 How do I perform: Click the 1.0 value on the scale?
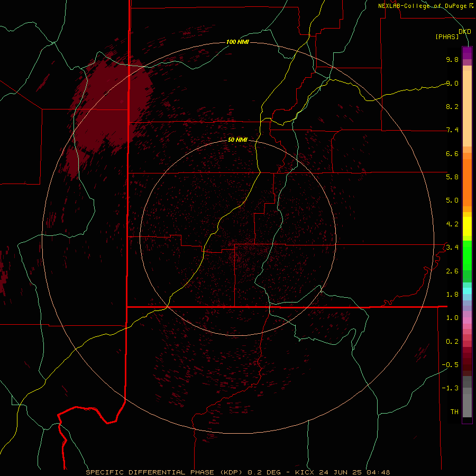point(452,318)
